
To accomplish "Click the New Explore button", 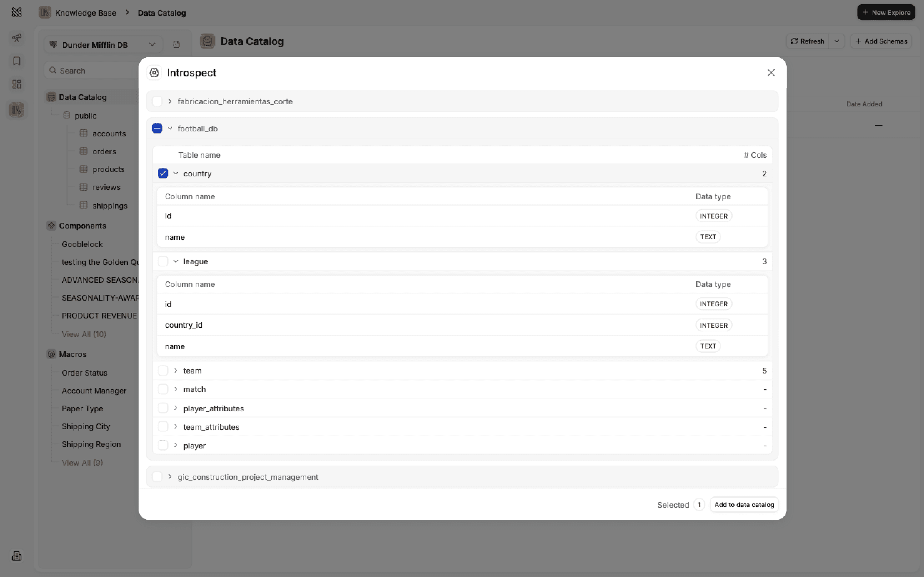I will click(886, 12).
